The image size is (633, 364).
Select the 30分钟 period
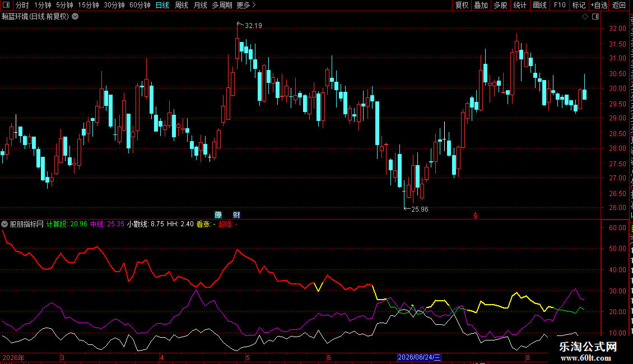click(114, 5)
